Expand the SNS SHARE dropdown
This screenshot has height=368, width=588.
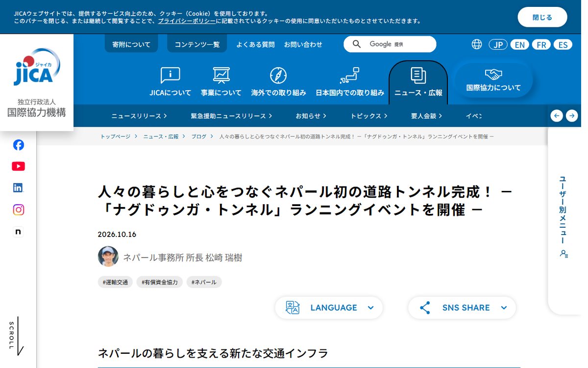(x=462, y=308)
